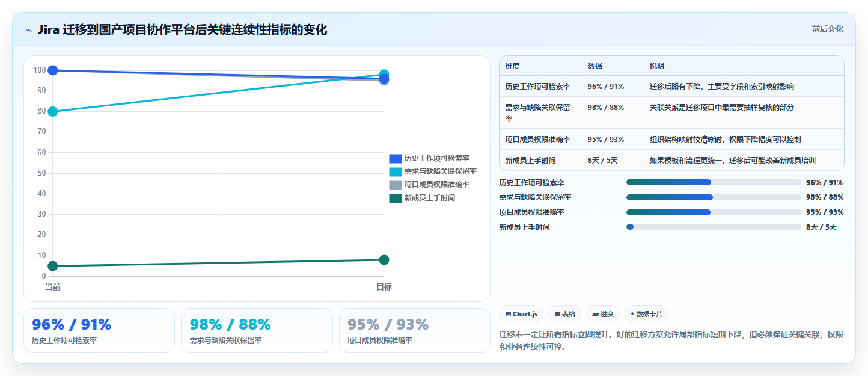Click description 迁移后略有下降，主要受字段和索引映射影响
Image resolution: width=868 pixels, height=376 pixels.
[x=721, y=87]
